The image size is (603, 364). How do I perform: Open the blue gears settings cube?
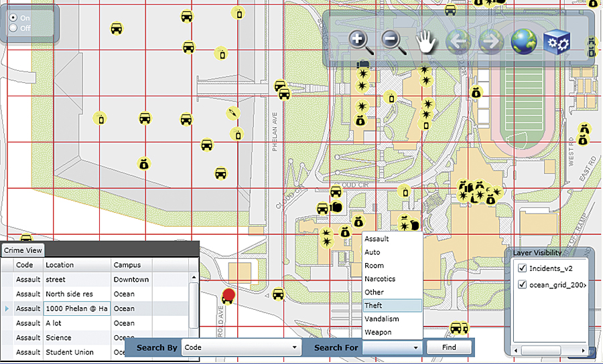tap(557, 42)
